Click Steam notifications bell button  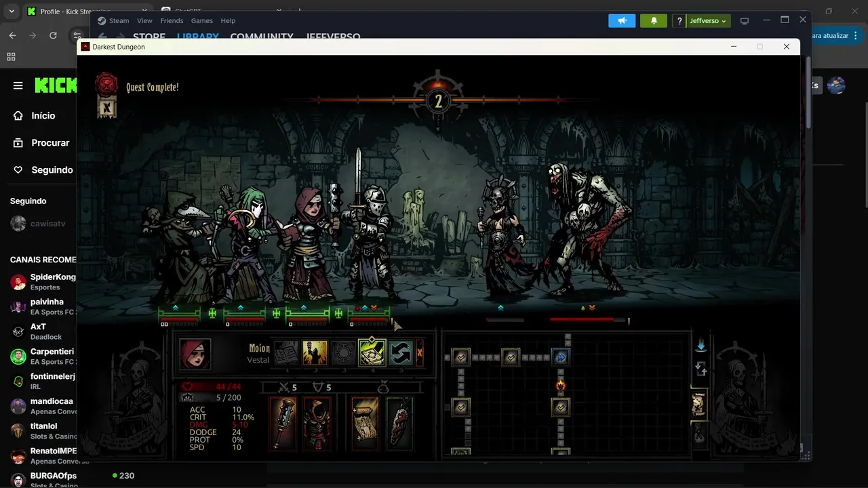(654, 21)
